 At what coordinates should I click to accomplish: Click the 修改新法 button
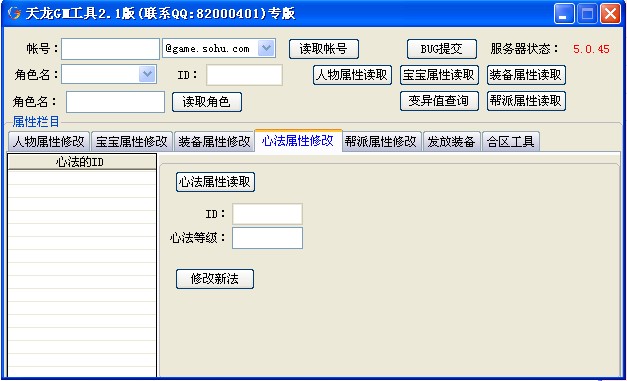coord(215,279)
